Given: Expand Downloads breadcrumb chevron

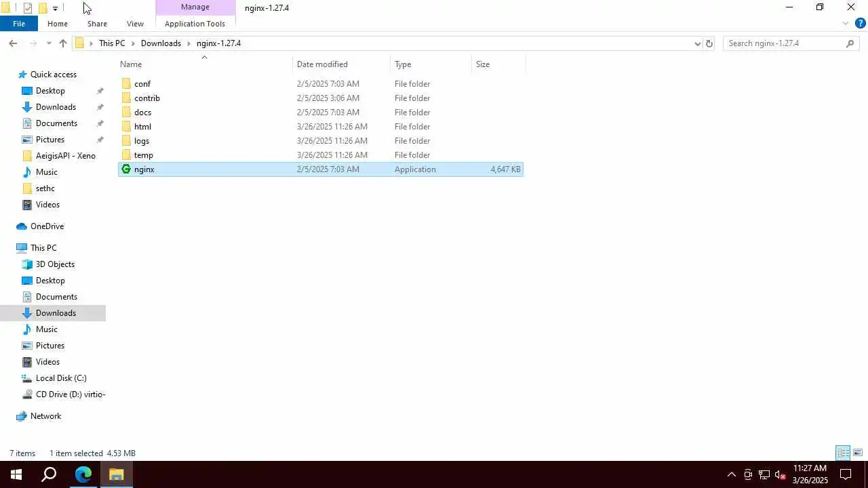Looking at the screenshot, I should point(189,43).
